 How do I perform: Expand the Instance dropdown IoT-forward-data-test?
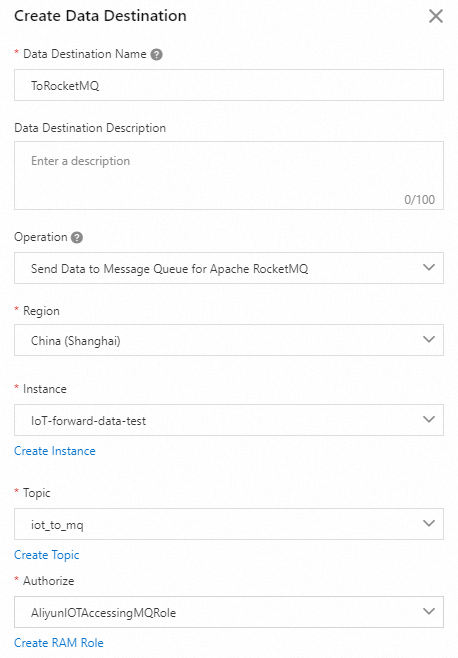pyautogui.click(x=229, y=420)
